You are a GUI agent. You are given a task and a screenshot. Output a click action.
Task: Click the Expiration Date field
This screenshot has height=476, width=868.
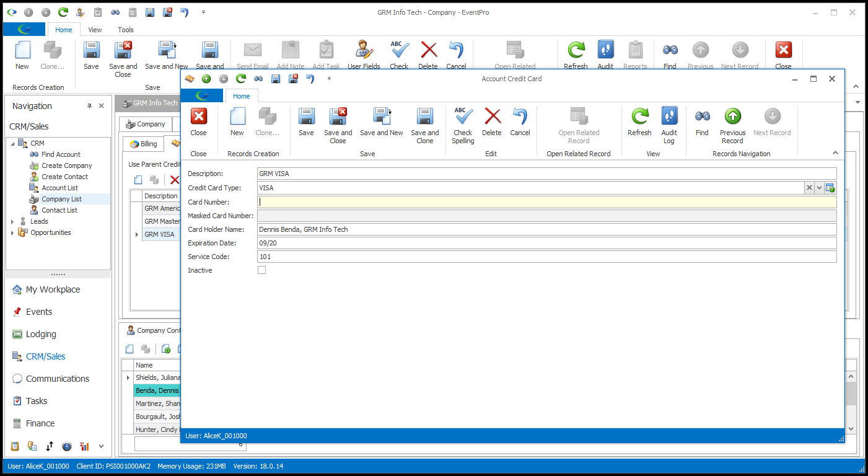[546, 243]
